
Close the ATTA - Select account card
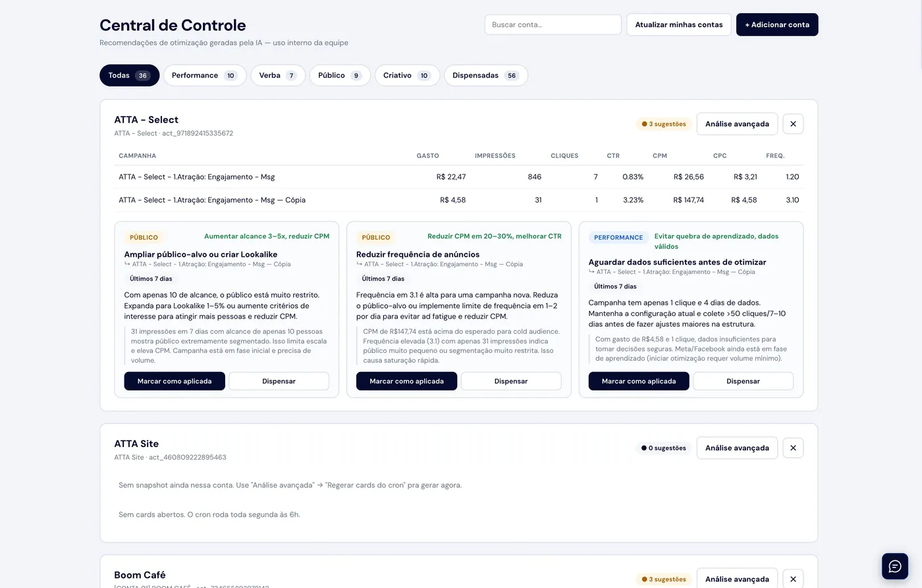pos(793,124)
